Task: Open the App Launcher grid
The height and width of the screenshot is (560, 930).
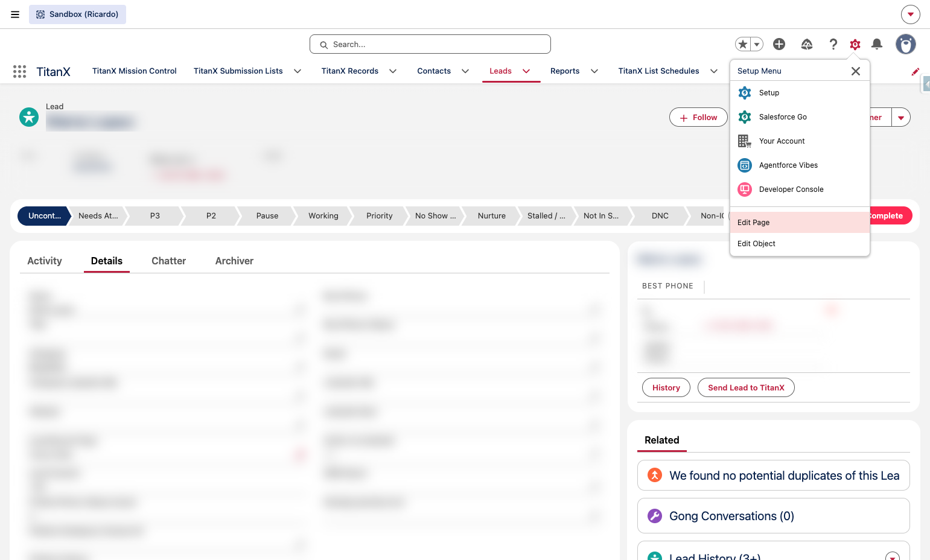Action: tap(19, 71)
